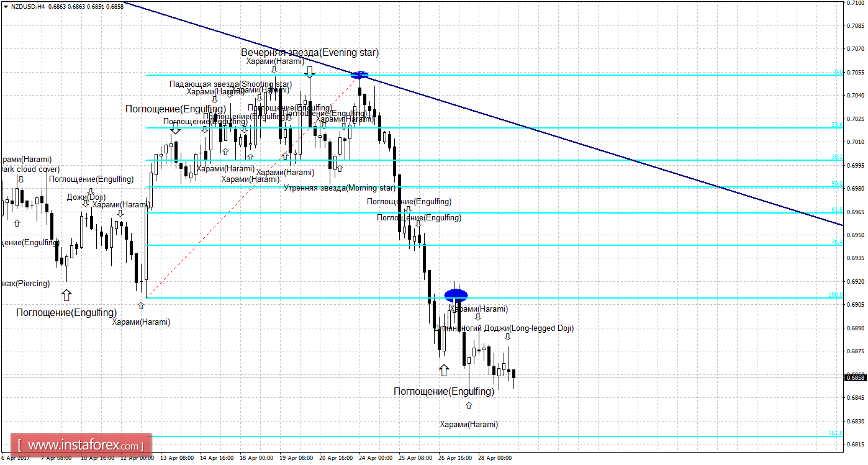The width and height of the screenshot is (868, 465).
Task: Click the 0.6995 price axis label
Action: (x=856, y=165)
